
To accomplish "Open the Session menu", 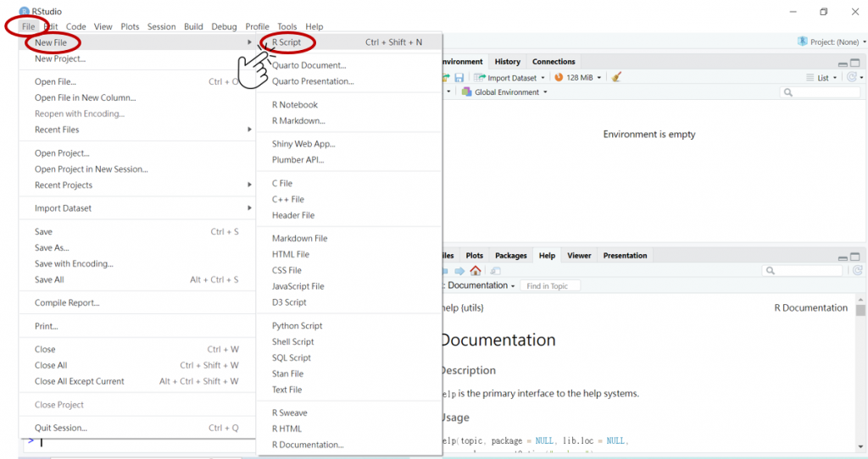I will (x=161, y=26).
